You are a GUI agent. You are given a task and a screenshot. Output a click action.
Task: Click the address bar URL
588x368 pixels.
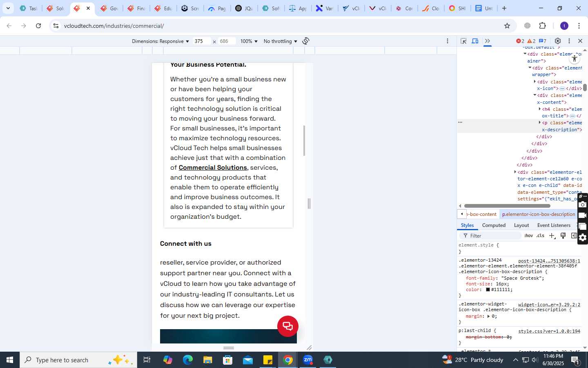[x=114, y=26]
